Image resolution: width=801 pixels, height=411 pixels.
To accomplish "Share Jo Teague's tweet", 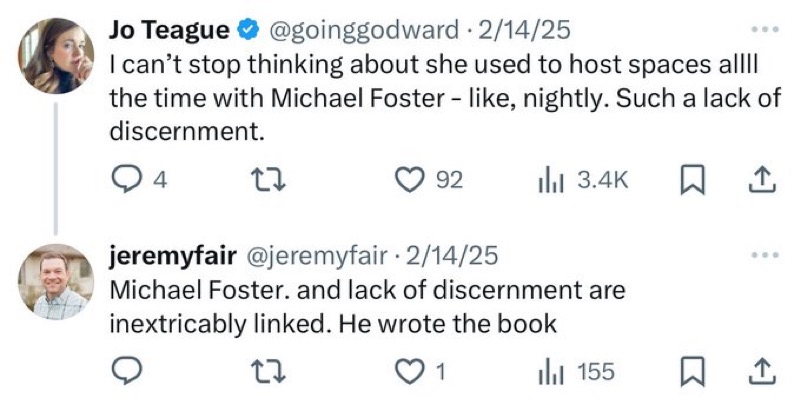I will pyautogui.click(x=762, y=181).
